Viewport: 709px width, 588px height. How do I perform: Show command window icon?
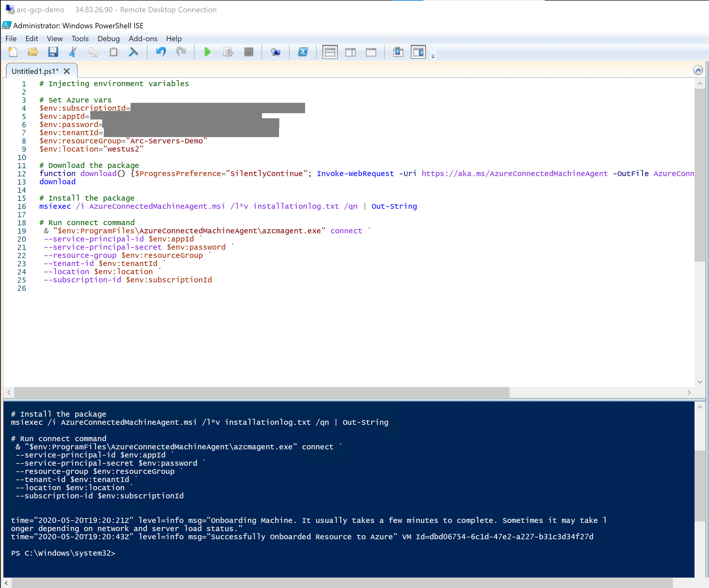click(398, 52)
